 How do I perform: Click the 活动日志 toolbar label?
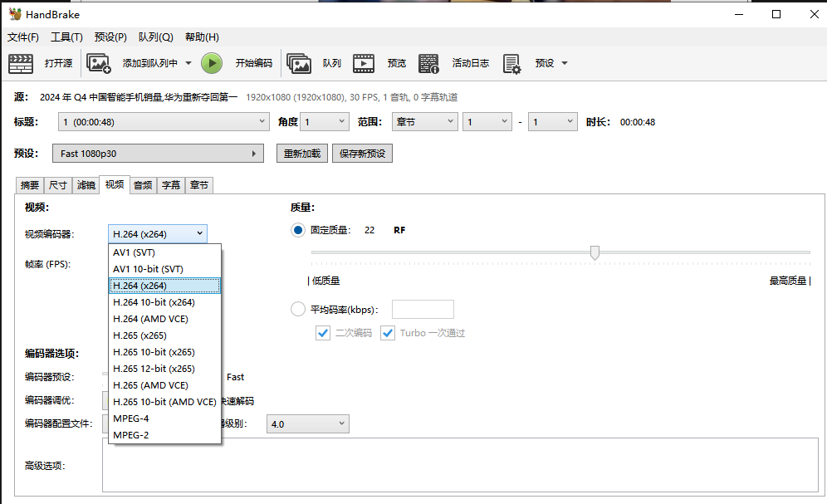coord(471,63)
